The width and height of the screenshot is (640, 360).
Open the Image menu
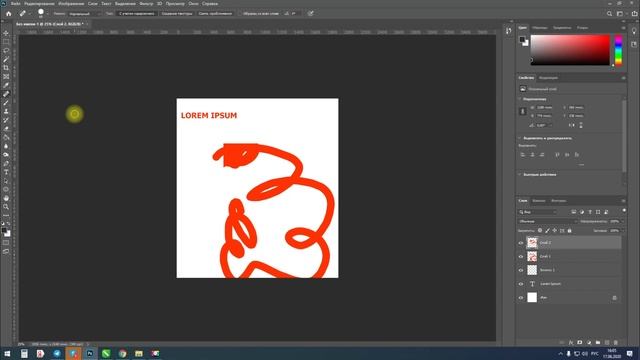tap(71, 3)
